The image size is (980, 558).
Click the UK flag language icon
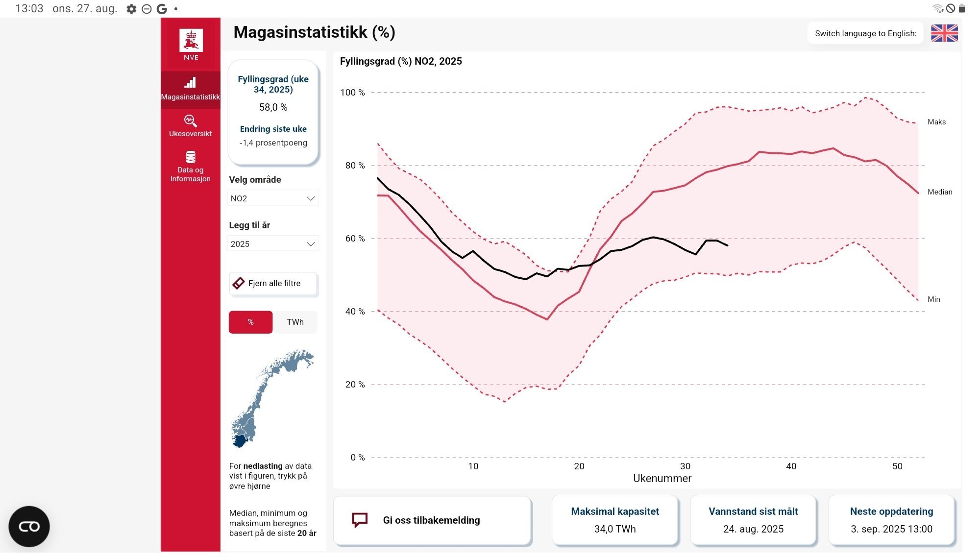pos(944,33)
